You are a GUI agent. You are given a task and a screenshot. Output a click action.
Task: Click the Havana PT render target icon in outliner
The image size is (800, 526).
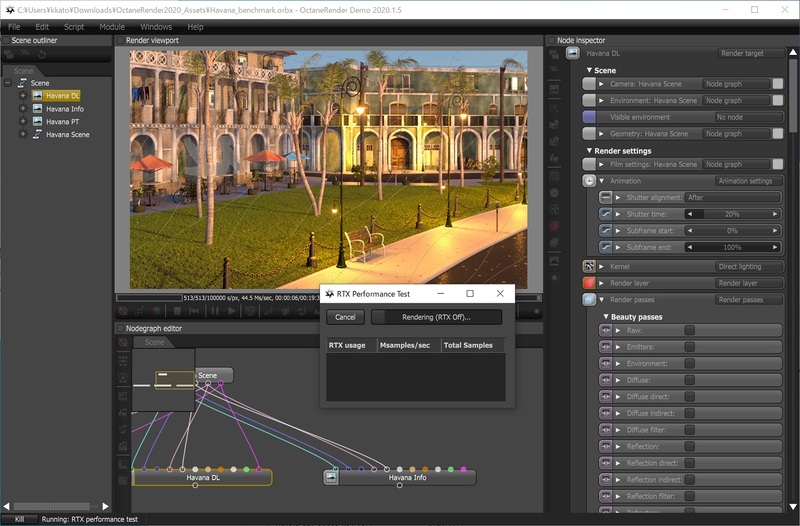[37, 121]
